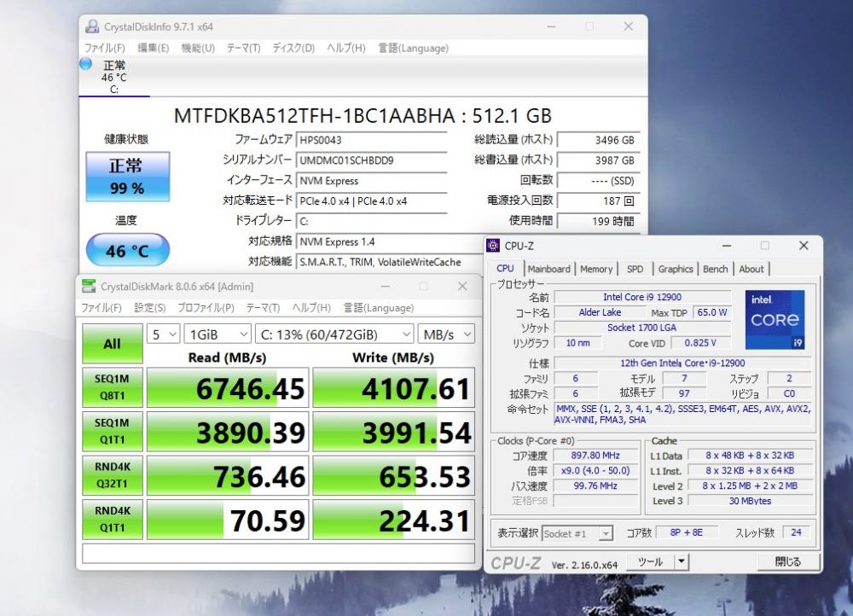
Task: Open the ツール dropdown arrow in CPU-Z
Action: point(681,561)
